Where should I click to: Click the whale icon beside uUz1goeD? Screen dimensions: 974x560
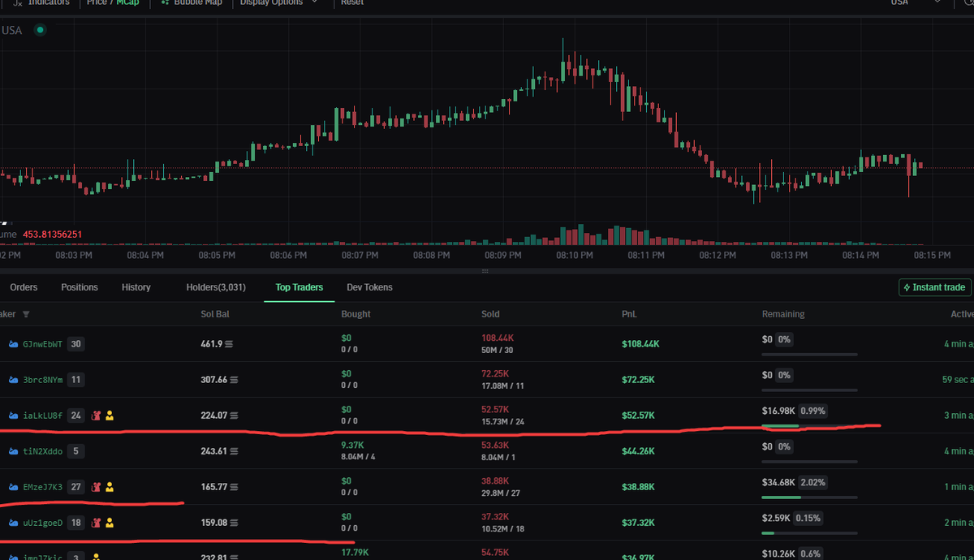[13, 523]
